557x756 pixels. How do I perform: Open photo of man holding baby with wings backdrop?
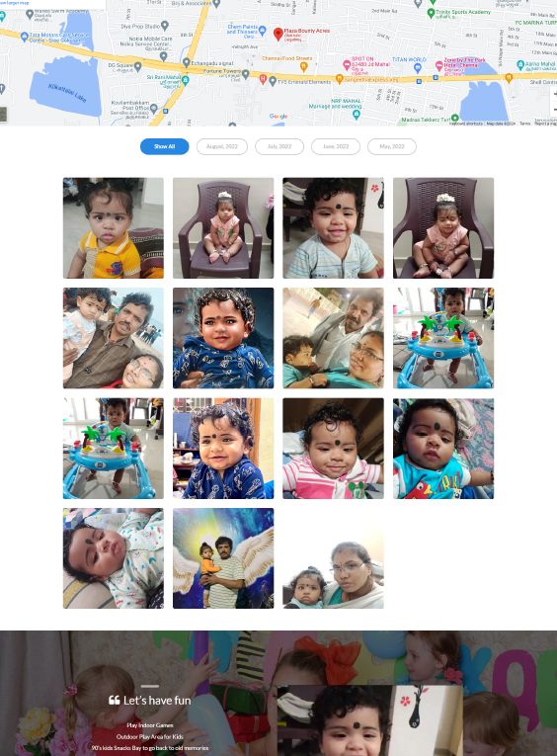(x=223, y=558)
